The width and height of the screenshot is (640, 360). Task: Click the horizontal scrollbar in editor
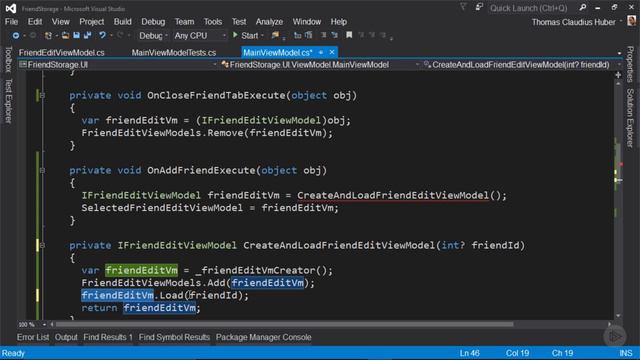(x=284, y=324)
